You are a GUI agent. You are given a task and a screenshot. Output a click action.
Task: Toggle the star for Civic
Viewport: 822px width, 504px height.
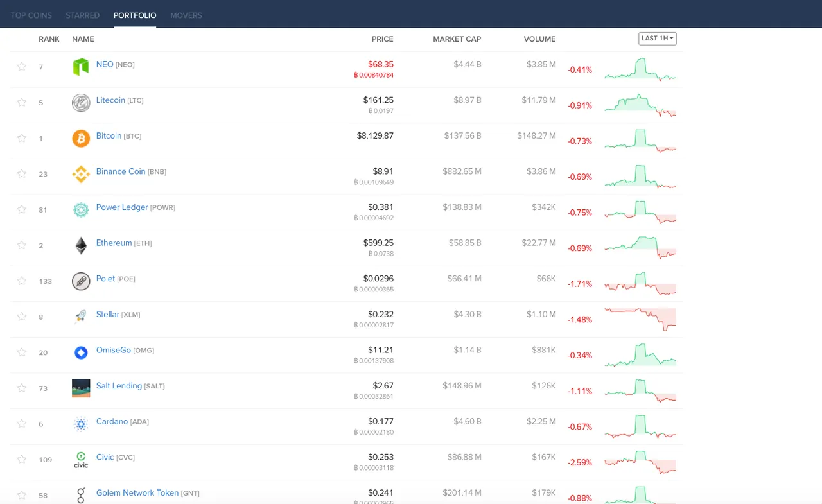pos(22,459)
